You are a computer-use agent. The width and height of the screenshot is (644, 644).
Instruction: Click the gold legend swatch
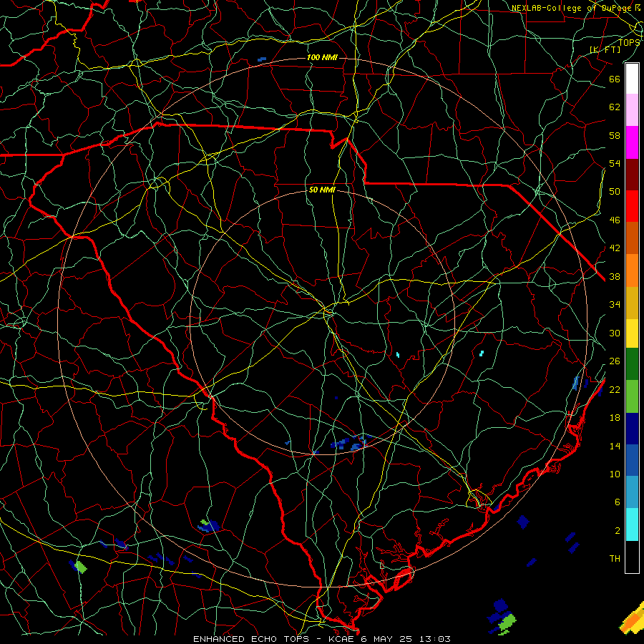pyautogui.click(x=632, y=303)
